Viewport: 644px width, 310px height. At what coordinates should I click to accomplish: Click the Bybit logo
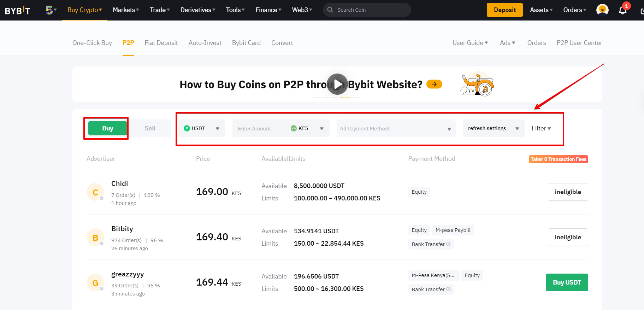click(17, 10)
